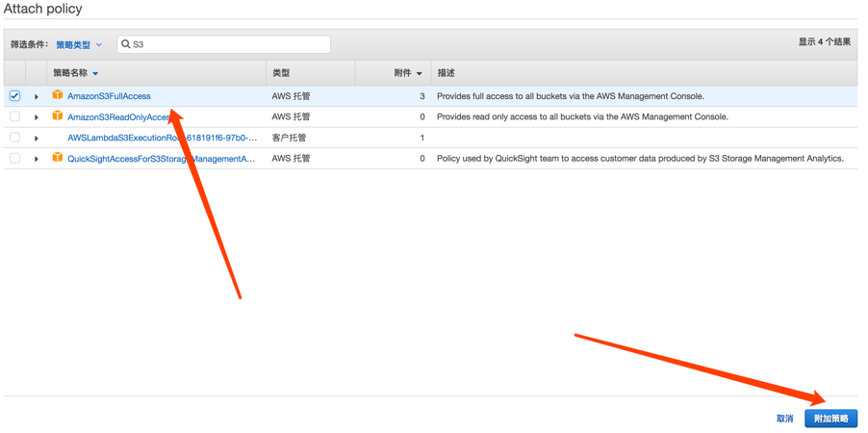
Task: Click attachment count 0 for AmazonS3ReadOnlyAccess
Action: 422,117
